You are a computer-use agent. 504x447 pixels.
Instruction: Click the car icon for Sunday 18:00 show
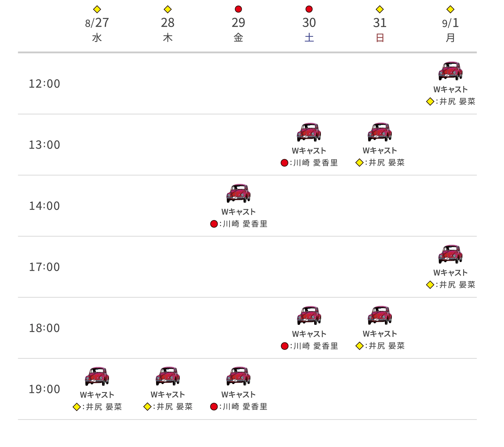click(380, 315)
